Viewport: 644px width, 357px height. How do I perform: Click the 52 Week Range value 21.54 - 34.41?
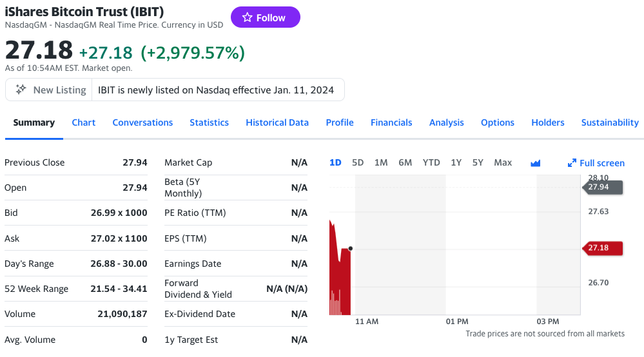[x=119, y=289]
